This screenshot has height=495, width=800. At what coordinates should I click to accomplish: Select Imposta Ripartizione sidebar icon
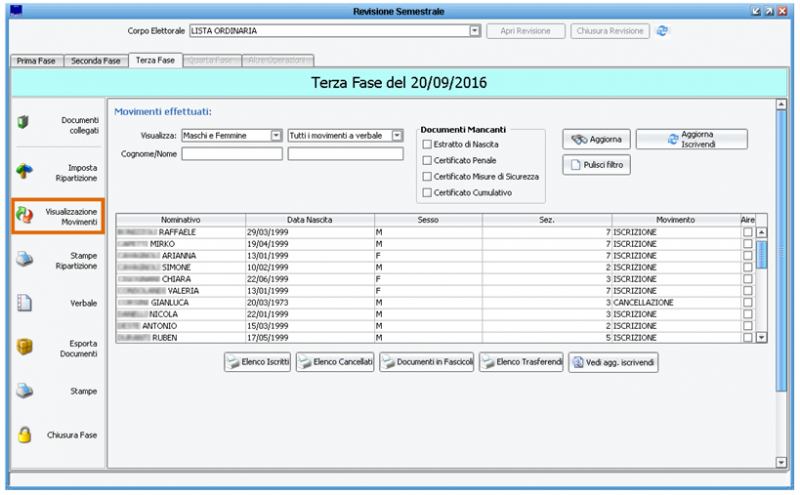point(24,171)
